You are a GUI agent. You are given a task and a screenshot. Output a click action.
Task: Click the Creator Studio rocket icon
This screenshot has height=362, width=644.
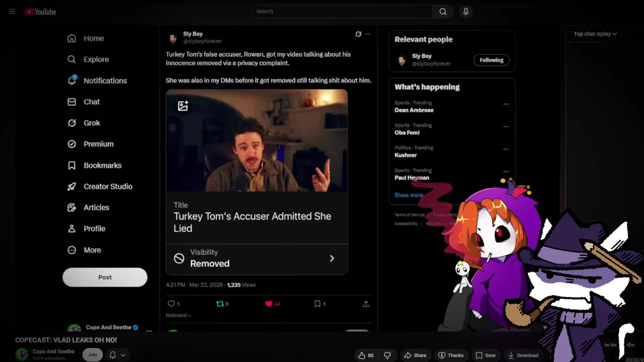(x=72, y=187)
